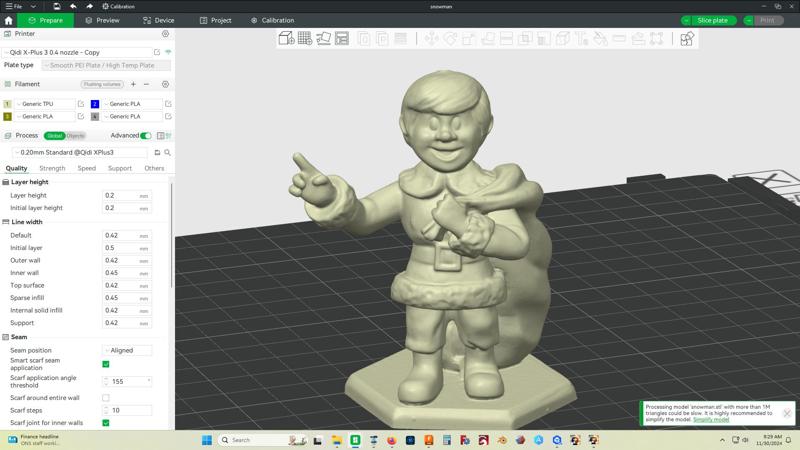Dismiss the snowman.stl processing notification

point(787,413)
